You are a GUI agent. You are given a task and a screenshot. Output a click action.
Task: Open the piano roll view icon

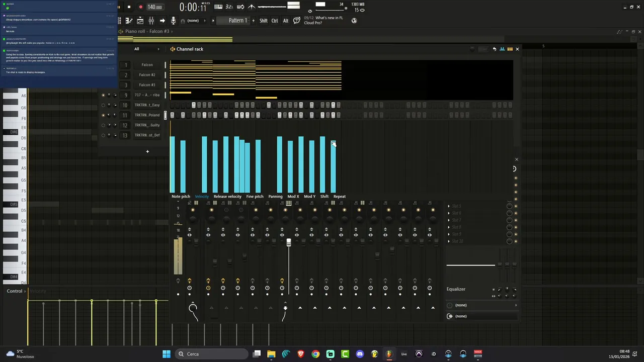point(129,21)
